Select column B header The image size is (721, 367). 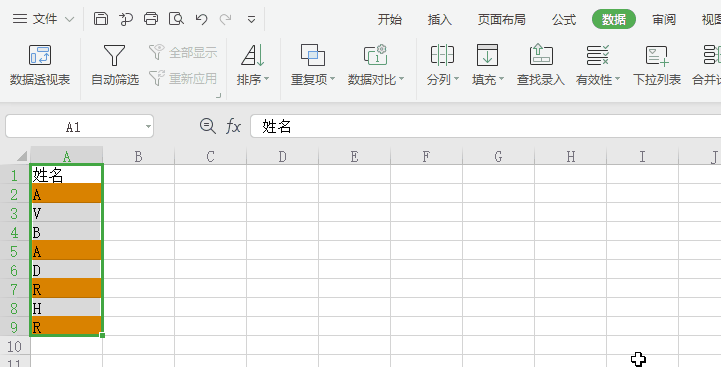138,156
